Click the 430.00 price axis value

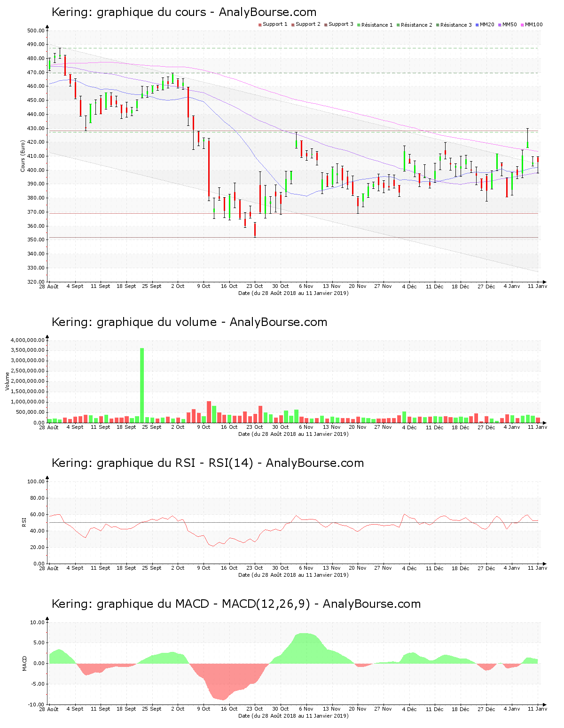36,128
